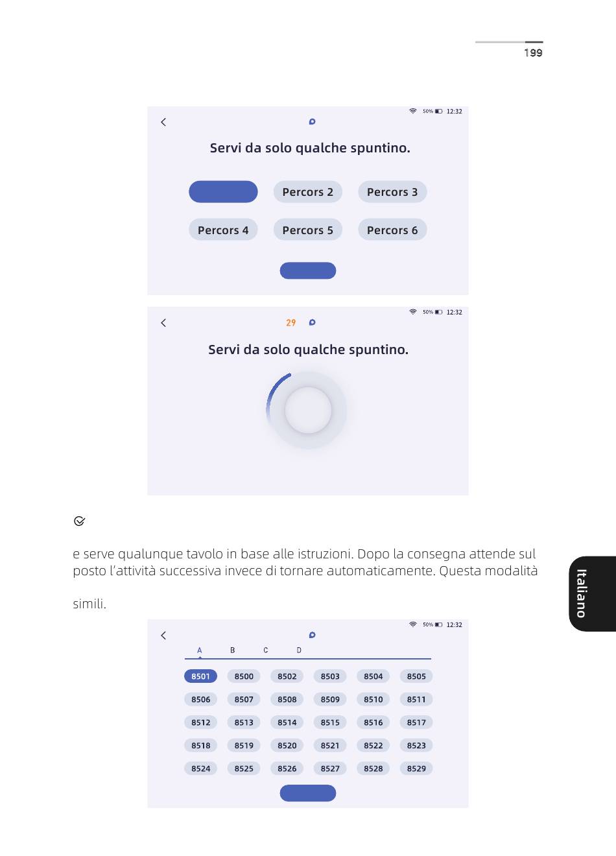Choose table 8515

tap(330, 722)
